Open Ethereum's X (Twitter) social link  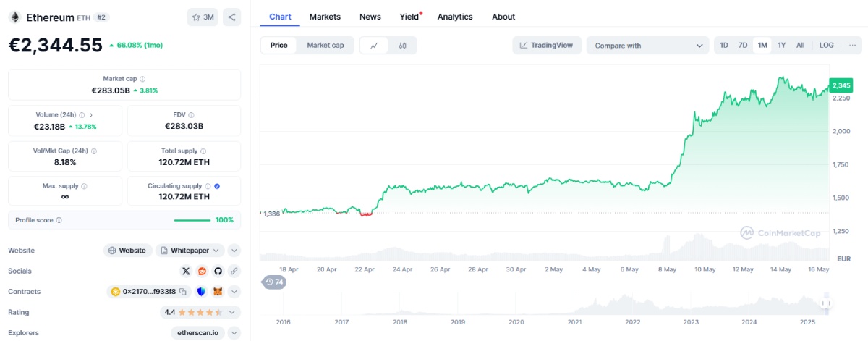(x=186, y=271)
